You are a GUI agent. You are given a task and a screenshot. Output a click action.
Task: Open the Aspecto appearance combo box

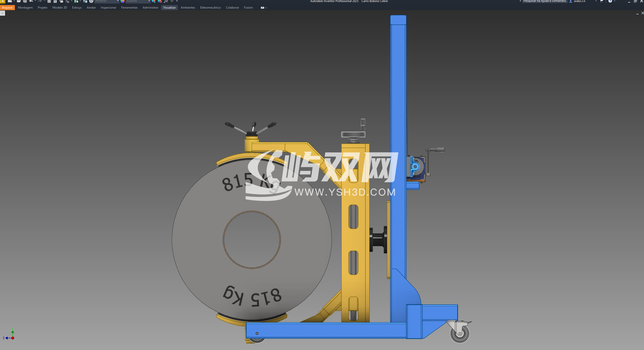pos(138,1)
